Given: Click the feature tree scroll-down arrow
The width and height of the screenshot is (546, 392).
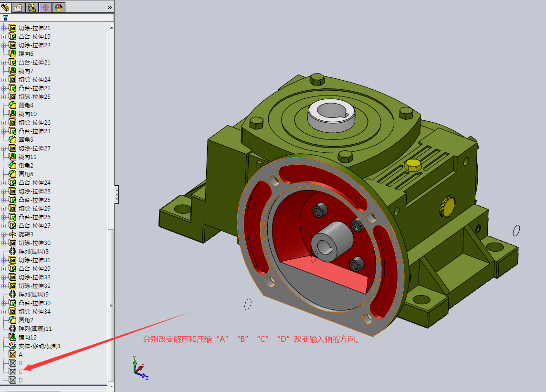Looking at the screenshot, I should 111,386.
